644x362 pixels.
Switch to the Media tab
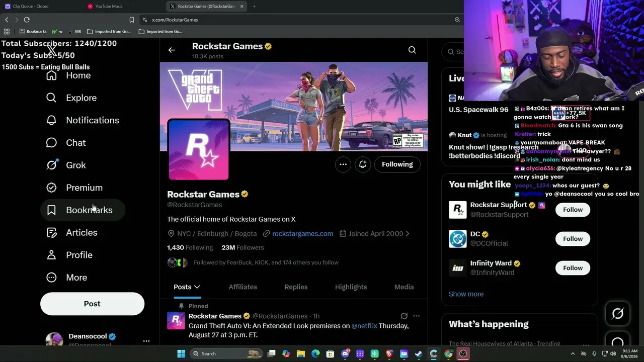point(404,287)
